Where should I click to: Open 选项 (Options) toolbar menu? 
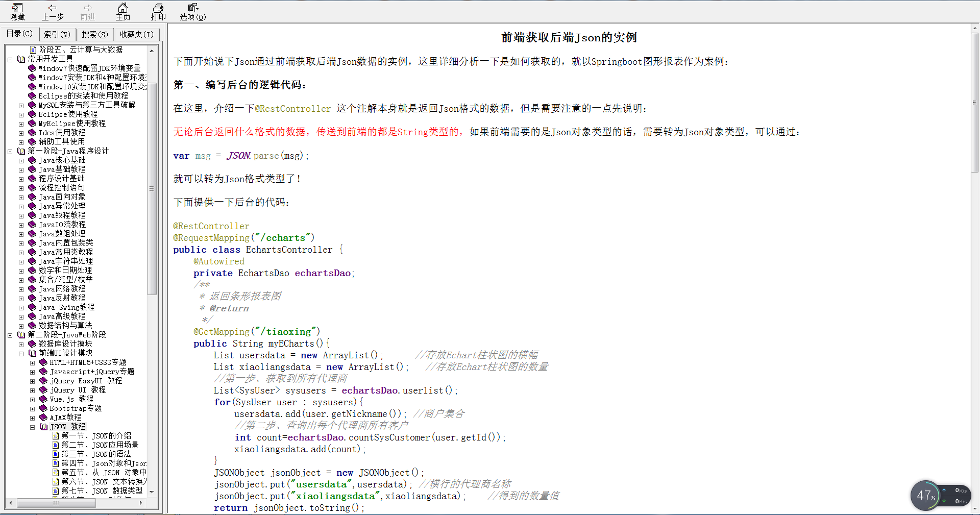[193, 12]
